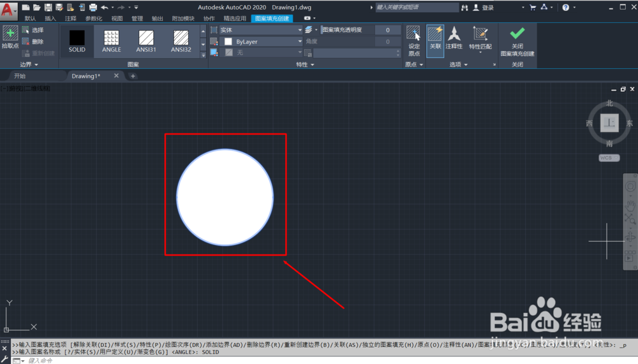The image size is (638, 364).
Task: Switch to the 协作 ribbon tab
Action: (209, 18)
